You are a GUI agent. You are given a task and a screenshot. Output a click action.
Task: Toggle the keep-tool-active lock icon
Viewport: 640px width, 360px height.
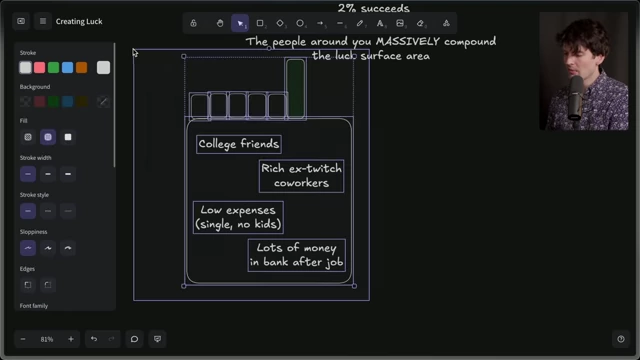[193, 23]
